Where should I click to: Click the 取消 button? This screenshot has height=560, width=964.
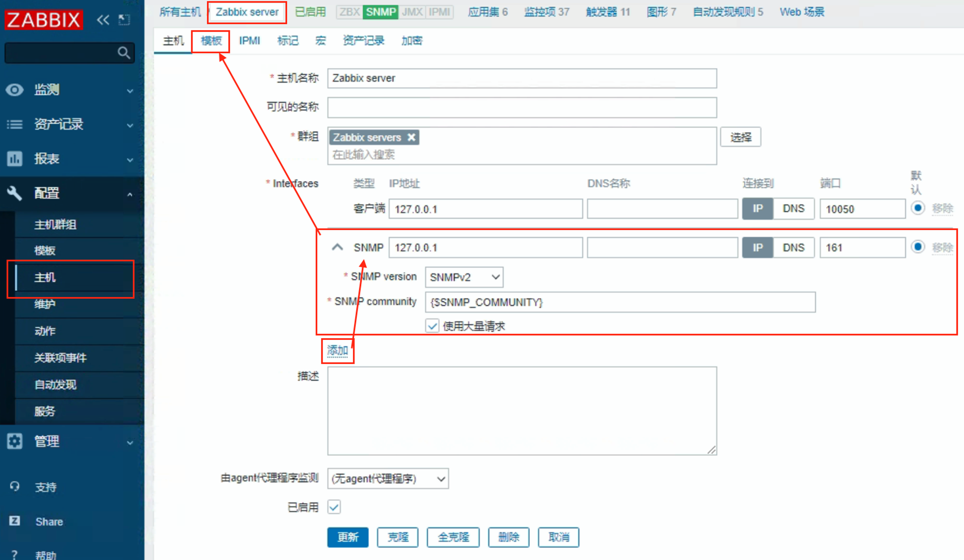click(x=559, y=537)
